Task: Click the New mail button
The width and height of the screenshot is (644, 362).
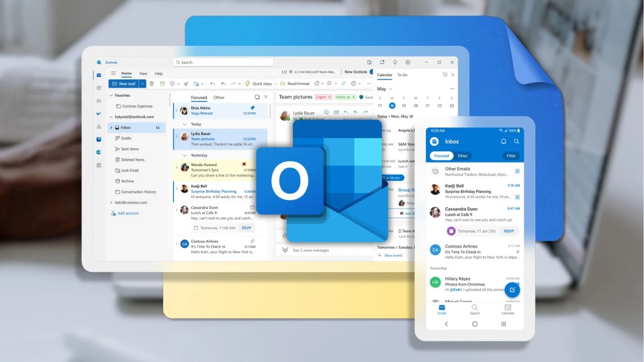Action: click(124, 84)
